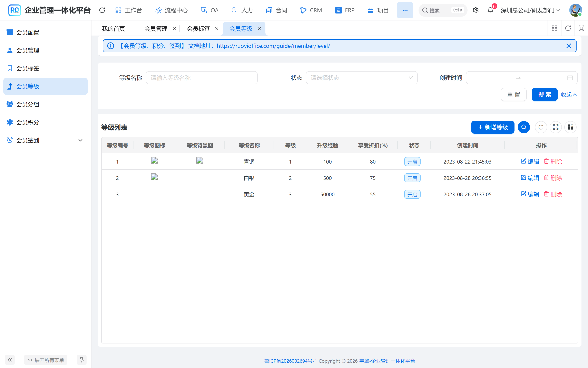The height and width of the screenshot is (368, 588).
Task: Close the 会员标签 tab
Action: 217,29
